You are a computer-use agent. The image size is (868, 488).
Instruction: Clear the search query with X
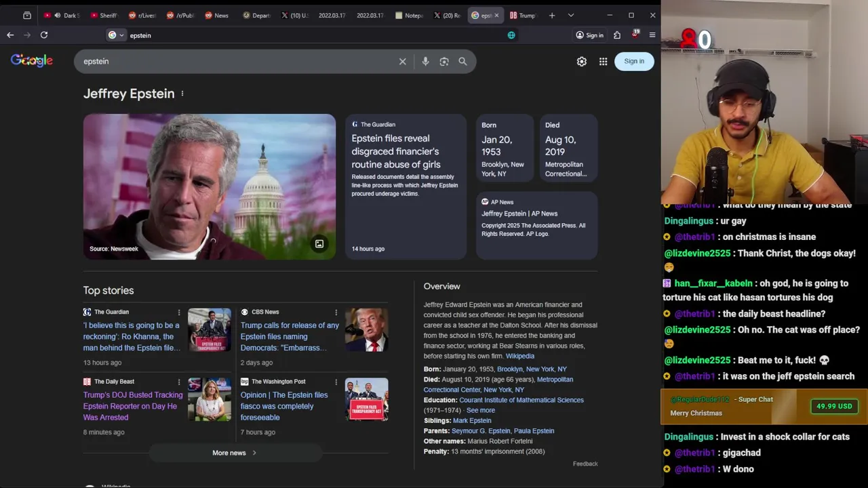(403, 62)
